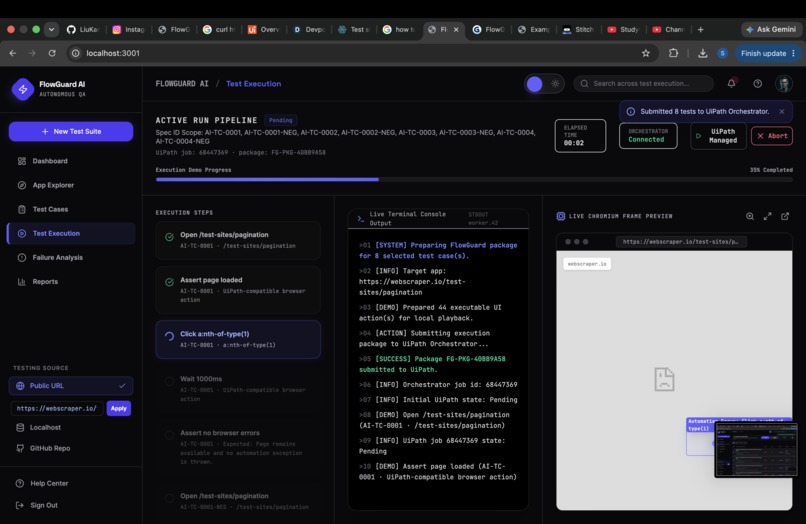The height and width of the screenshot is (524, 806).
Task: Zoom the live frame preview magnifier
Action: coord(750,216)
